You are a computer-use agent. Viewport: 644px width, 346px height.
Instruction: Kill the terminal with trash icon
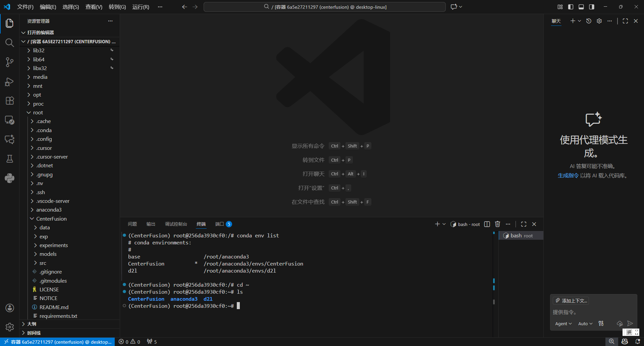(498, 224)
